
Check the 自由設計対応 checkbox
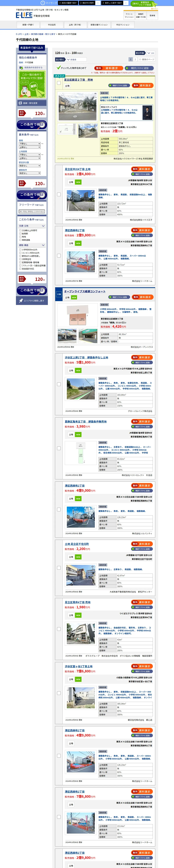[20, 269]
